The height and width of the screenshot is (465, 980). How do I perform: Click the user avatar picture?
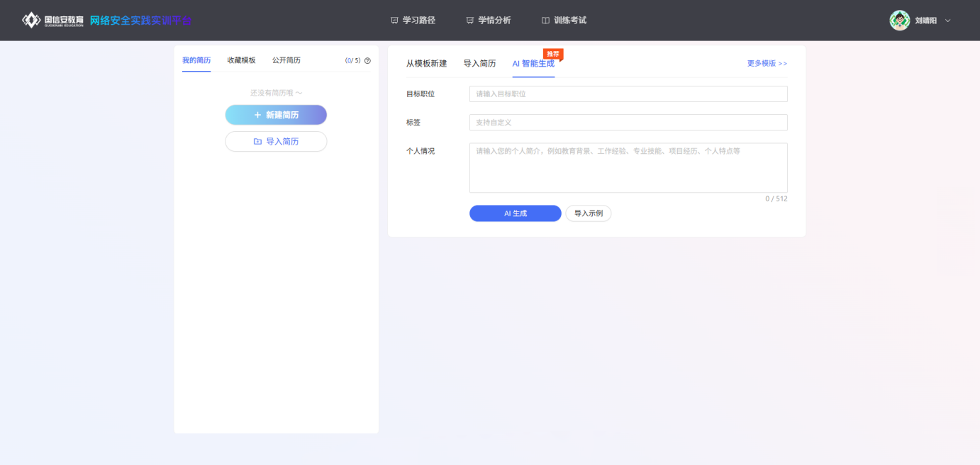pyautogui.click(x=899, y=21)
